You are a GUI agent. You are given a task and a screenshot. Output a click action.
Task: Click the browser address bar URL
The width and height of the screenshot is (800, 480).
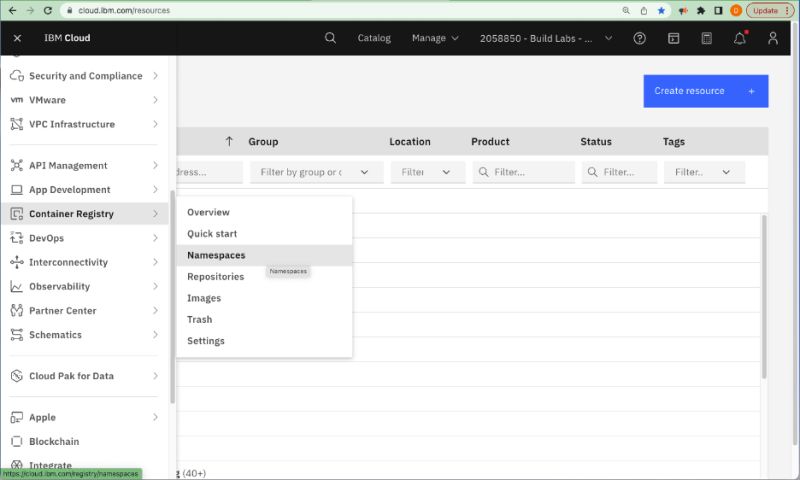pyautogui.click(x=124, y=10)
